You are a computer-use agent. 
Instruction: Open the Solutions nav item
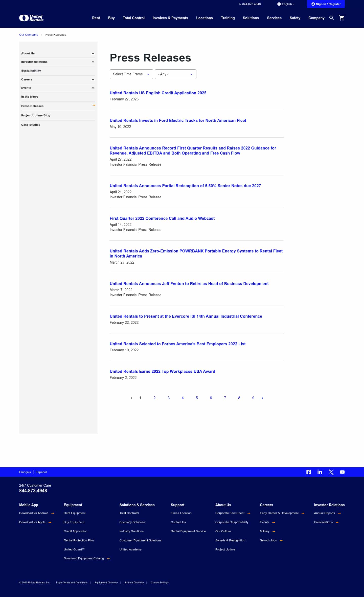[x=251, y=18]
